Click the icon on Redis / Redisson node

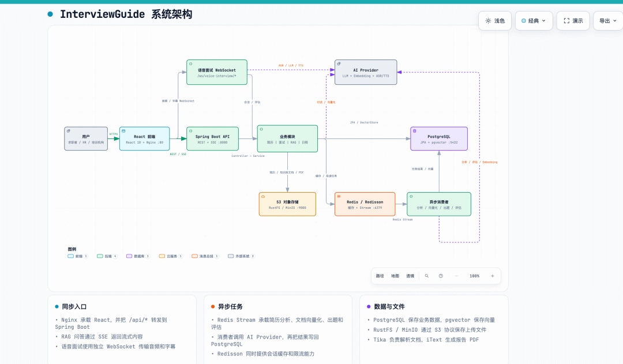coord(339,196)
